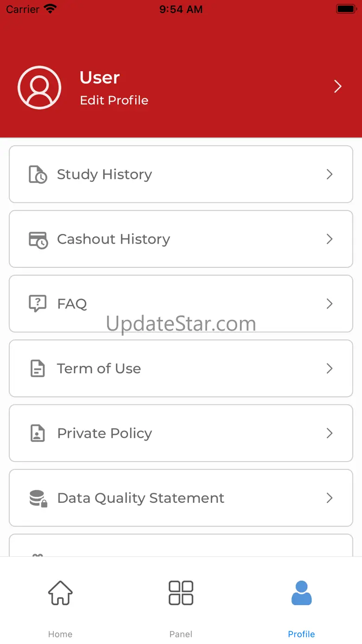Click the FAQ question bubble icon
This screenshot has width=362, height=644.
pos(38,304)
